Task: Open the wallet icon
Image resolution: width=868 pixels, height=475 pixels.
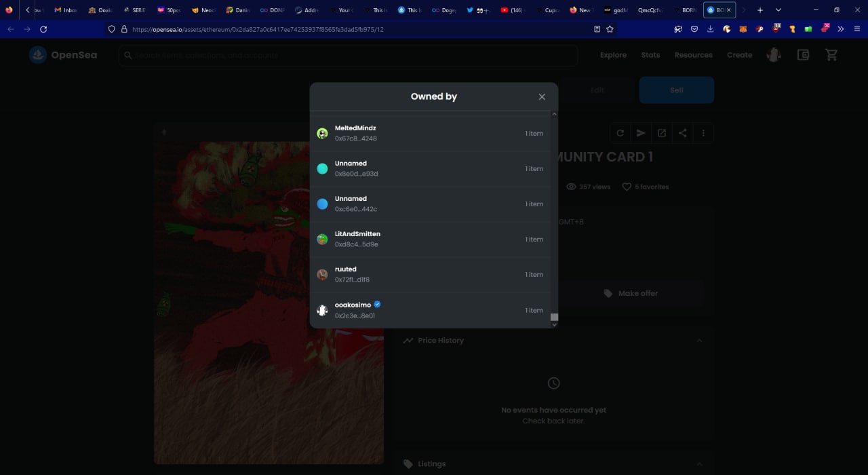Action: tap(803, 55)
